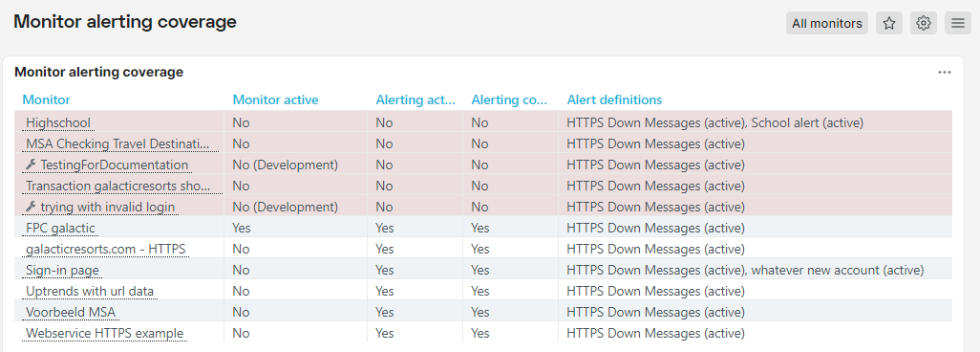Open the trying with invalid login monitor
This screenshot has height=352, width=980.
(108, 207)
